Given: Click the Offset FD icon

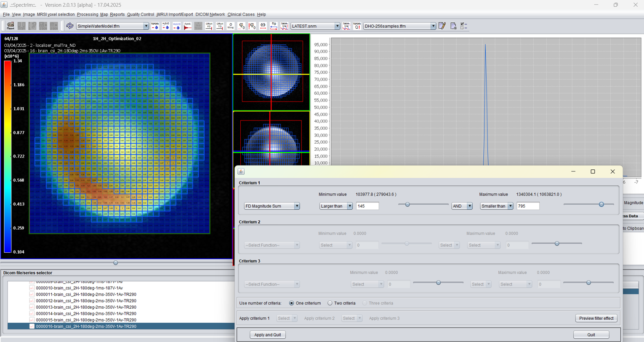Looking at the screenshot, I should pyautogui.click(x=209, y=26).
